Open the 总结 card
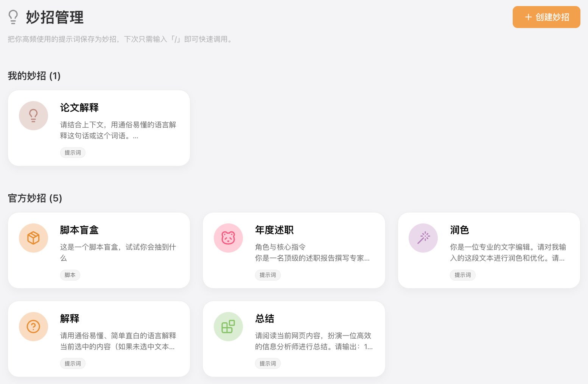This screenshot has width=588, height=384. pos(294,338)
